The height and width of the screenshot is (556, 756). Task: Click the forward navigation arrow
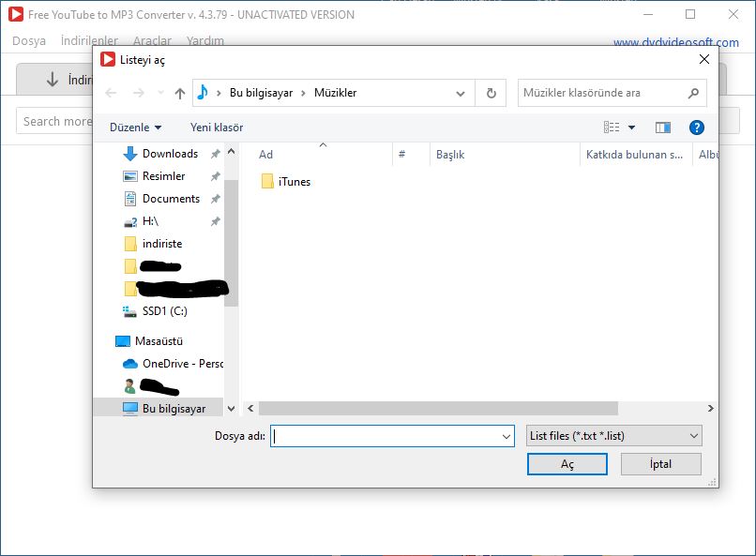[x=139, y=93]
